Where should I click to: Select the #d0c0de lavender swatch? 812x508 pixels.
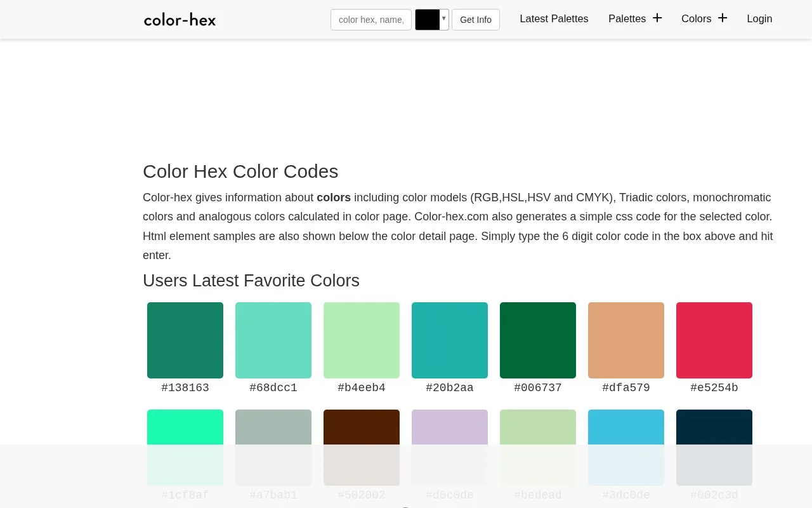pos(450,448)
